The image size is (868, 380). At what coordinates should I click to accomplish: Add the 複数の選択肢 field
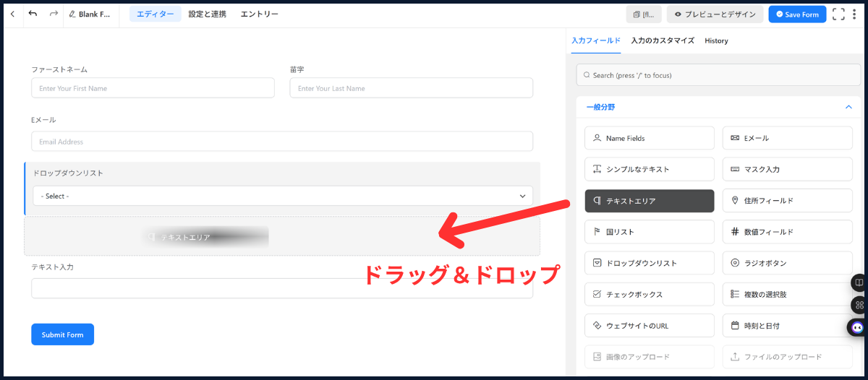tap(787, 294)
